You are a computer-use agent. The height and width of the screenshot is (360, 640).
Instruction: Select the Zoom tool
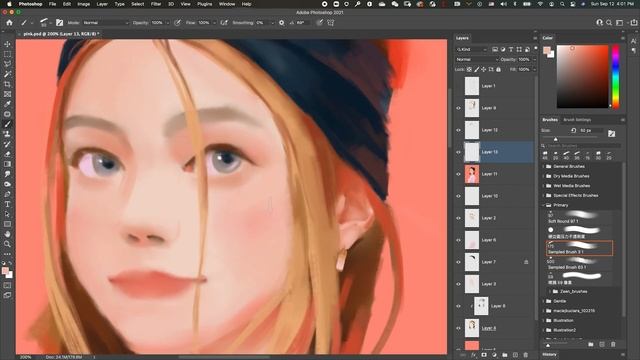coord(7,244)
